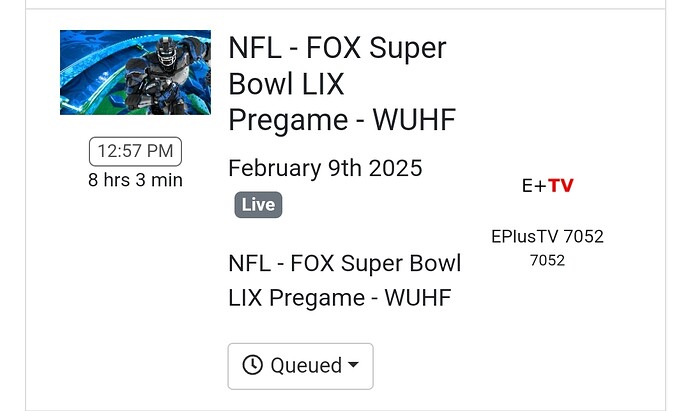Select the smaller pregame description text

[344, 280]
